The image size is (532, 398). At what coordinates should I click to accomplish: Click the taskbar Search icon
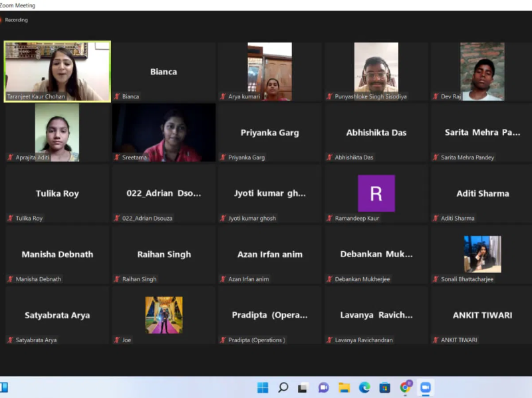283,387
